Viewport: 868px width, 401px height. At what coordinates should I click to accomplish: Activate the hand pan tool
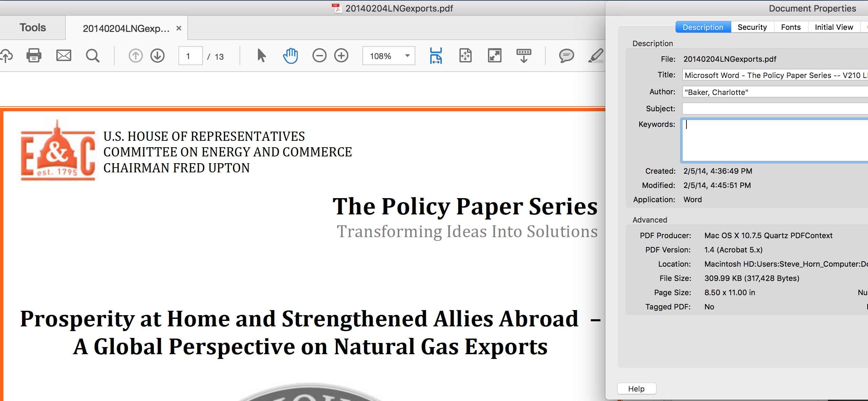290,56
